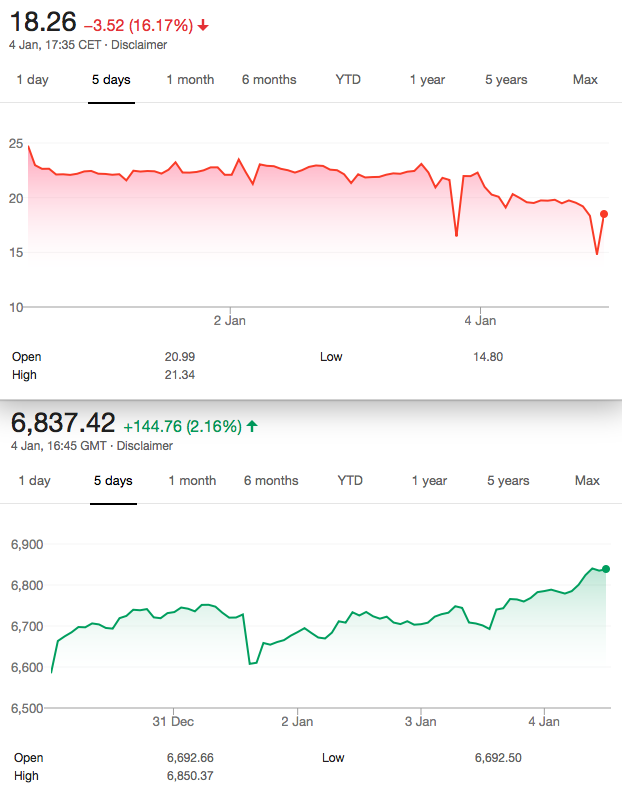
Task: Select the 1 day tab on top chart
Action: point(32,80)
